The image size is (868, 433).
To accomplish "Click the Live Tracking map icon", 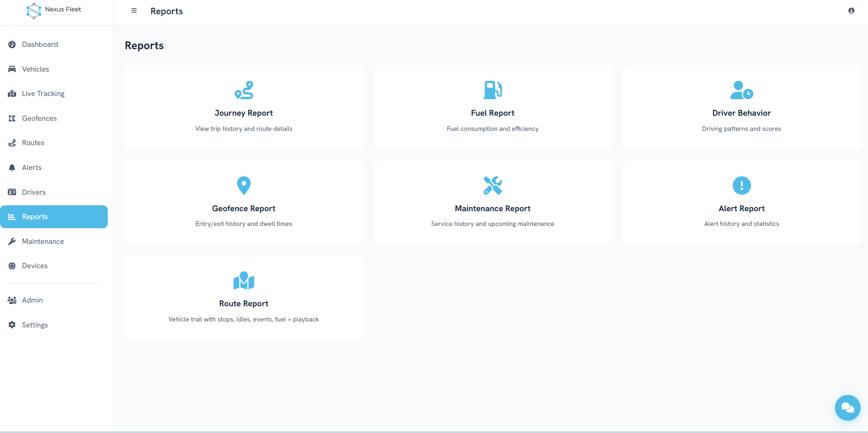I will 12,94.
